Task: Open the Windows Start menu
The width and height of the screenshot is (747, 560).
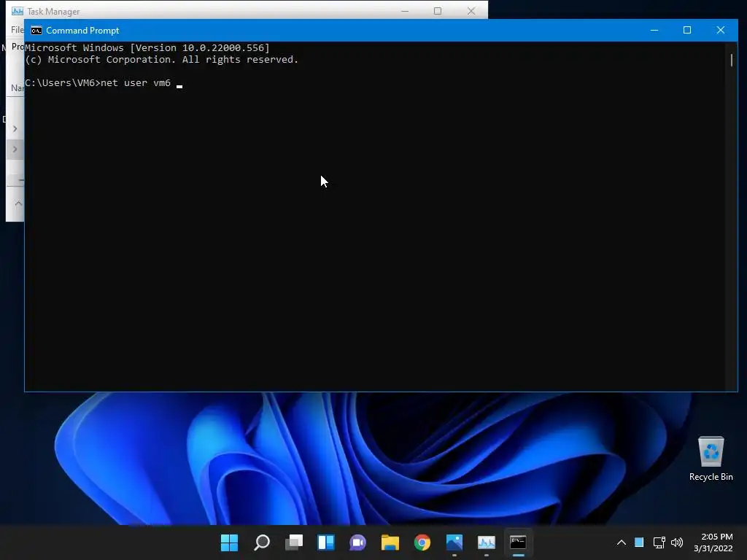Action: (229, 542)
